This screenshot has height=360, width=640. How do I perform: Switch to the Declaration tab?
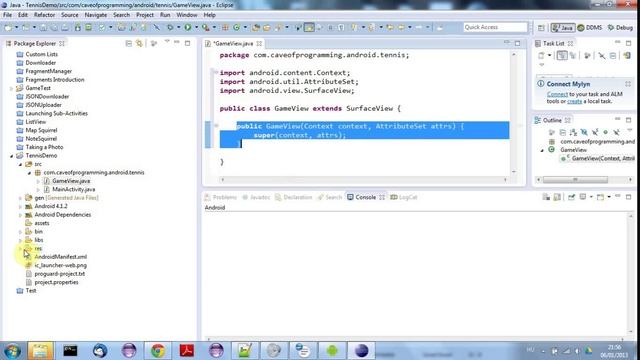click(293, 197)
